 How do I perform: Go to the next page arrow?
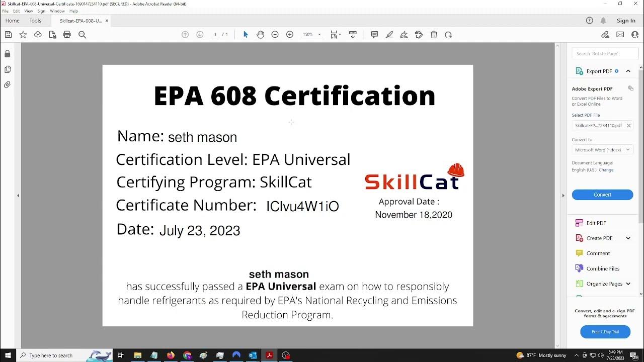tap(200, 35)
